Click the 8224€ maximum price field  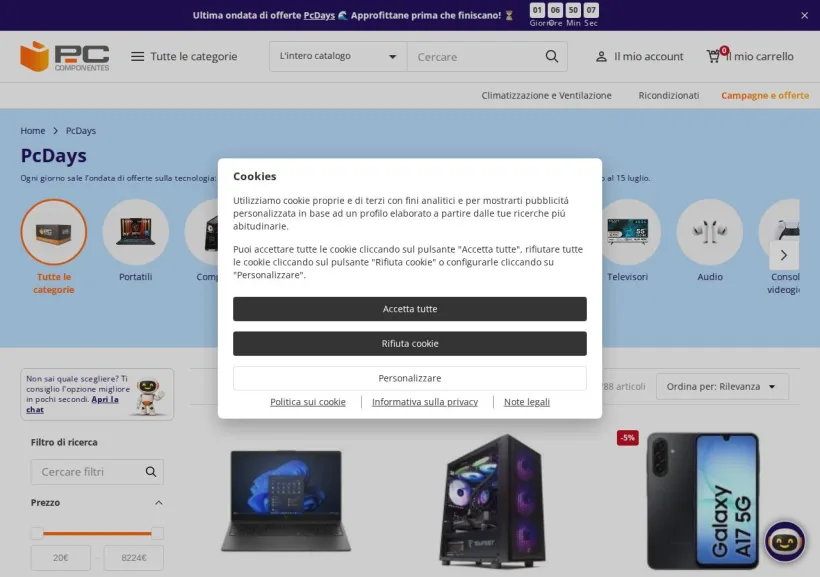[134, 558]
